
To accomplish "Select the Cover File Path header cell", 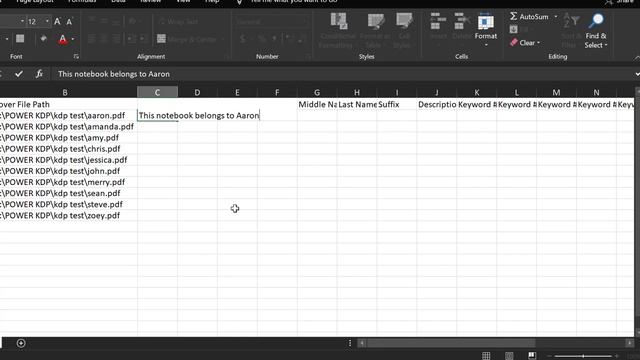I will 68,104.
